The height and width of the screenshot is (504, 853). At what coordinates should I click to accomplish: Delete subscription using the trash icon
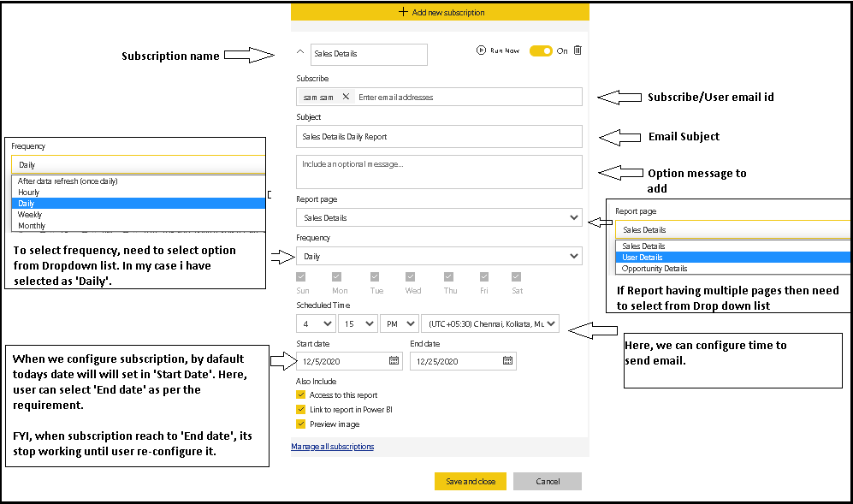click(x=578, y=50)
